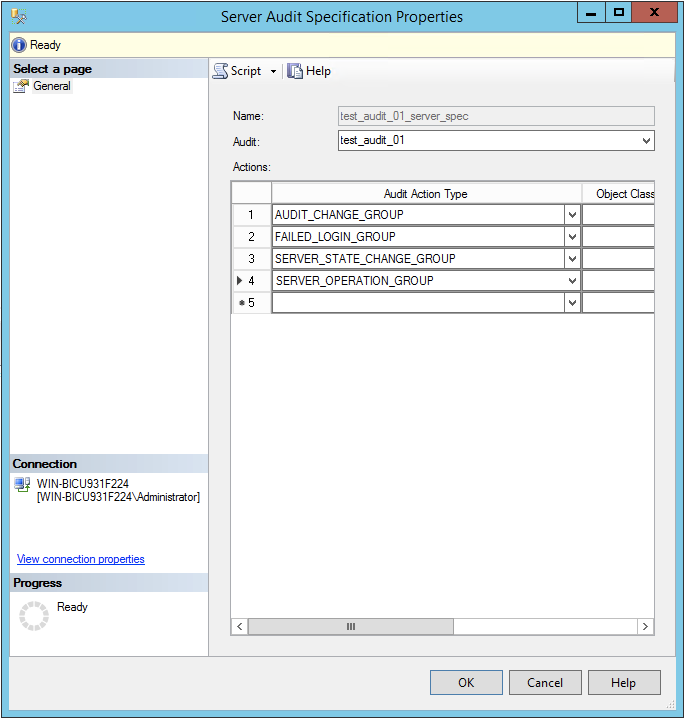
Task: Click the server connection icon
Action: point(23,484)
